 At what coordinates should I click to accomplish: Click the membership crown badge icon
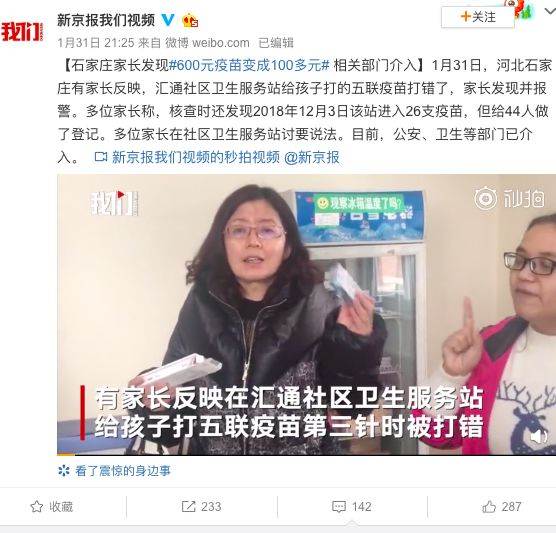point(190,21)
